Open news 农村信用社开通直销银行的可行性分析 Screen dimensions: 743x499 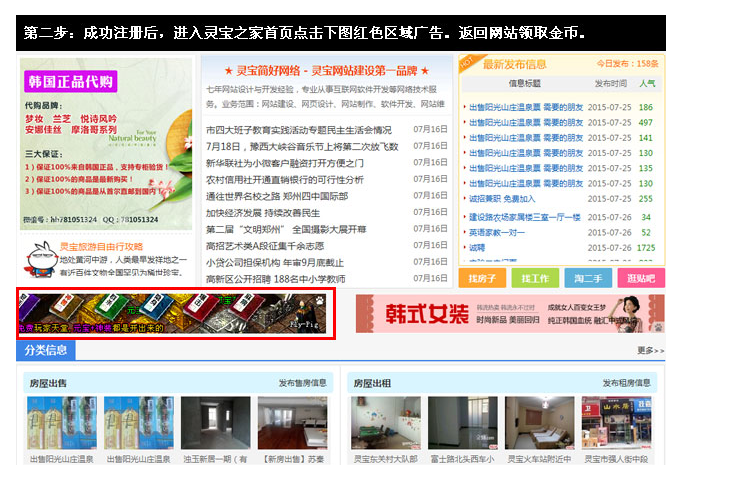(284, 180)
